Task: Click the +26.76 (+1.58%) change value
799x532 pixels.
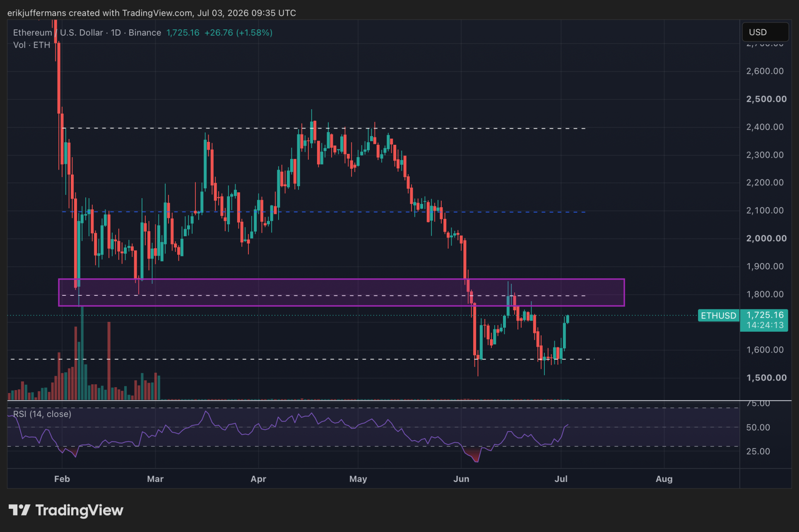Action: [238, 33]
